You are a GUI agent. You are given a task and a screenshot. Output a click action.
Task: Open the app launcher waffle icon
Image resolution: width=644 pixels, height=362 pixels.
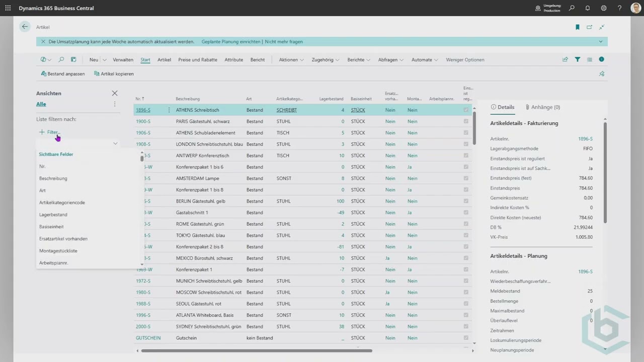tap(8, 8)
